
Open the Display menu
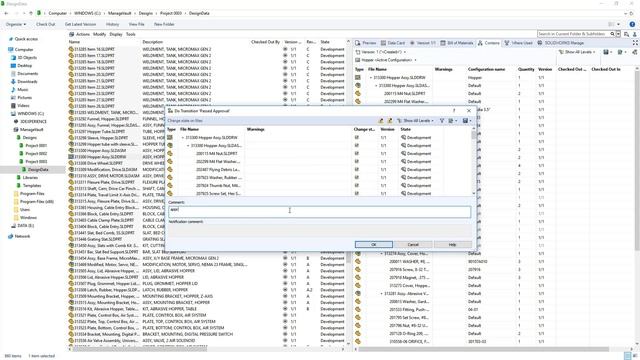(116, 34)
